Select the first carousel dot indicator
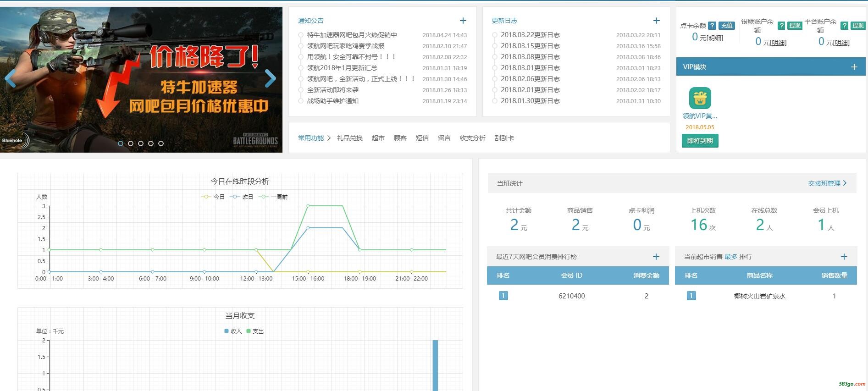The height and width of the screenshot is (391, 868). pyautogui.click(x=121, y=143)
